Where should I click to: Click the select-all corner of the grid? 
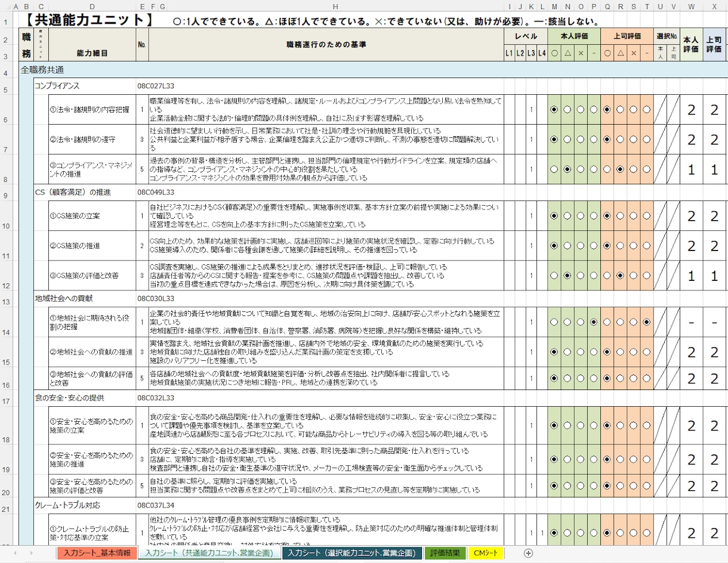click(9, 5)
